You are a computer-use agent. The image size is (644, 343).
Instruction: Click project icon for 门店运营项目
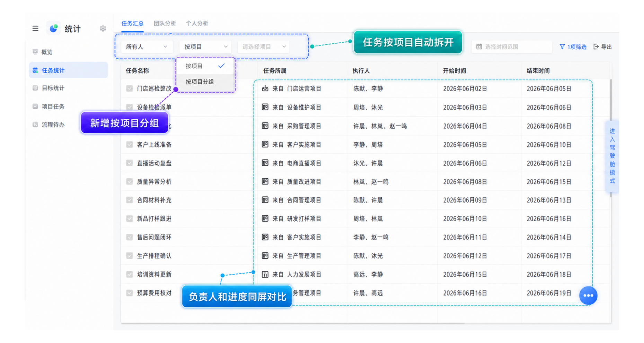pyautogui.click(x=265, y=88)
